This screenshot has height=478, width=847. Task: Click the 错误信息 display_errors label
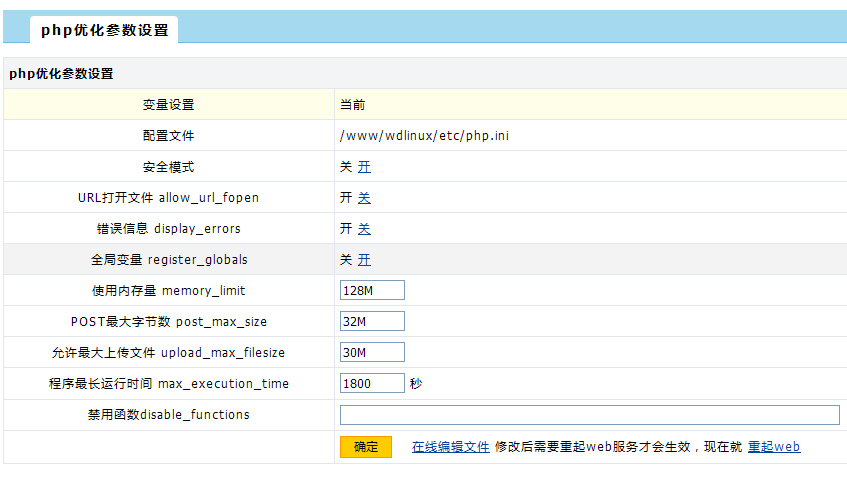tap(169, 229)
